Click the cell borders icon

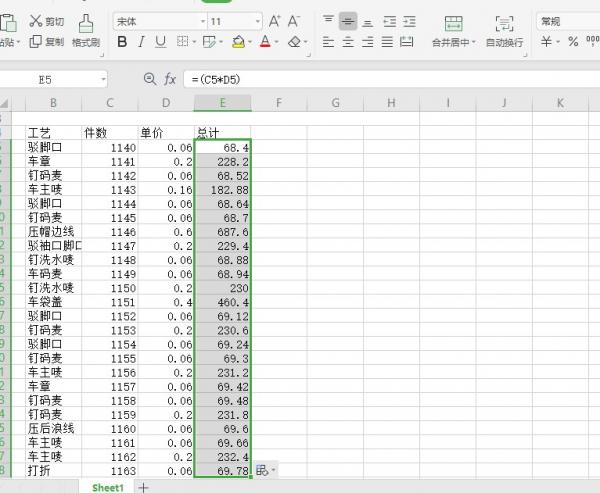pyautogui.click(x=183, y=41)
